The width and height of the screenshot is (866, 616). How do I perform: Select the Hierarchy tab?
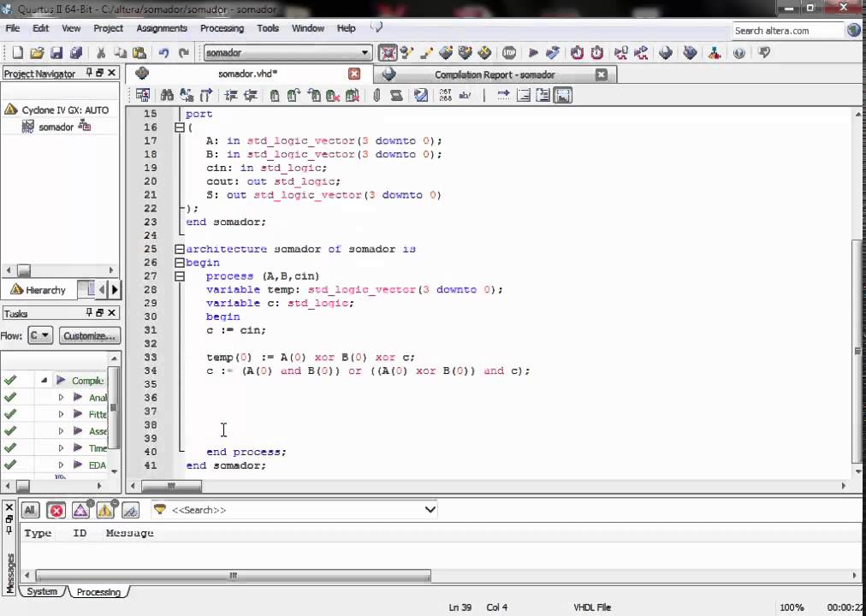(39, 290)
